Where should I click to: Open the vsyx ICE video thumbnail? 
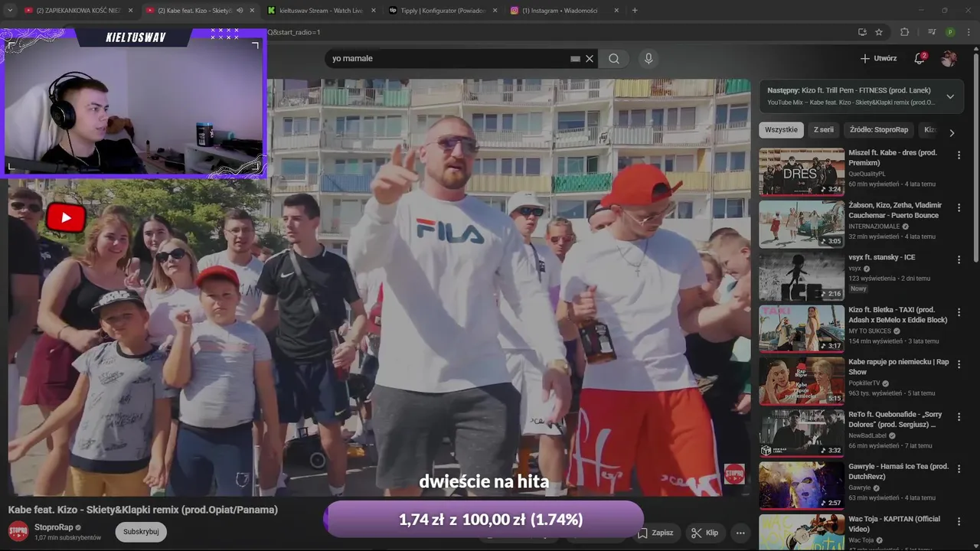coord(802,276)
